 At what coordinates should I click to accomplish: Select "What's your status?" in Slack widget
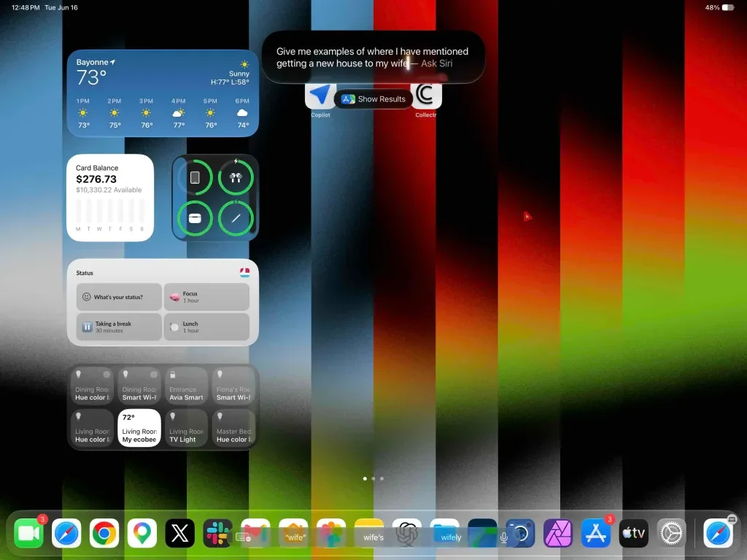click(x=119, y=297)
